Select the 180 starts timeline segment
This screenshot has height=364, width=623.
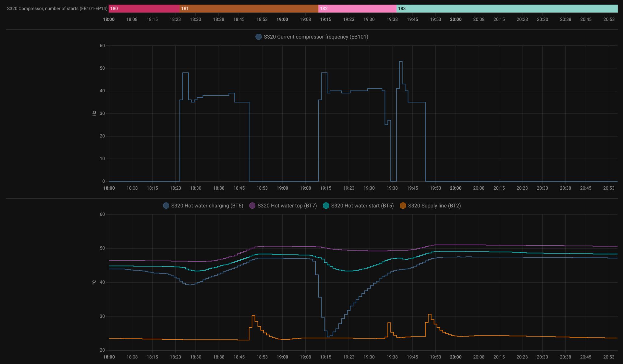click(x=144, y=9)
